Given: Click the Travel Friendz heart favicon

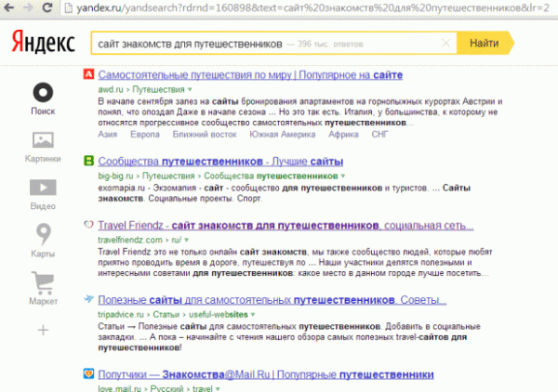Looking at the screenshot, I should click(x=87, y=225).
